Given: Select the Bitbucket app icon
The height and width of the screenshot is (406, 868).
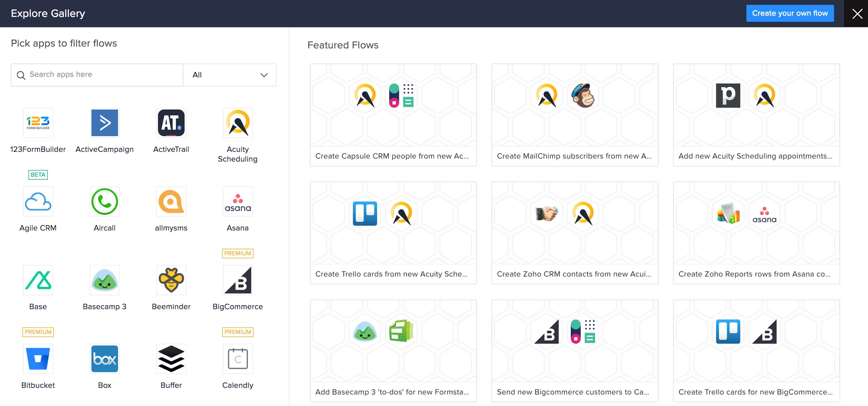Looking at the screenshot, I should 38,359.
